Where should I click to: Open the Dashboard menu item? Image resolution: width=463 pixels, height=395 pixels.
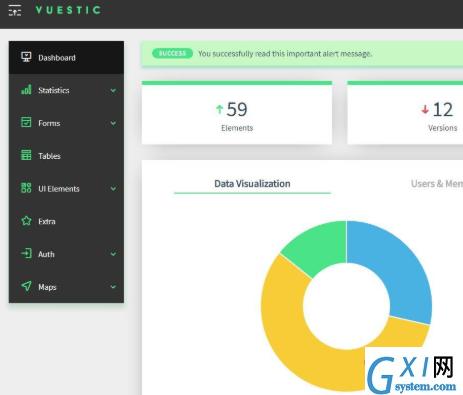click(x=66, y=57)
